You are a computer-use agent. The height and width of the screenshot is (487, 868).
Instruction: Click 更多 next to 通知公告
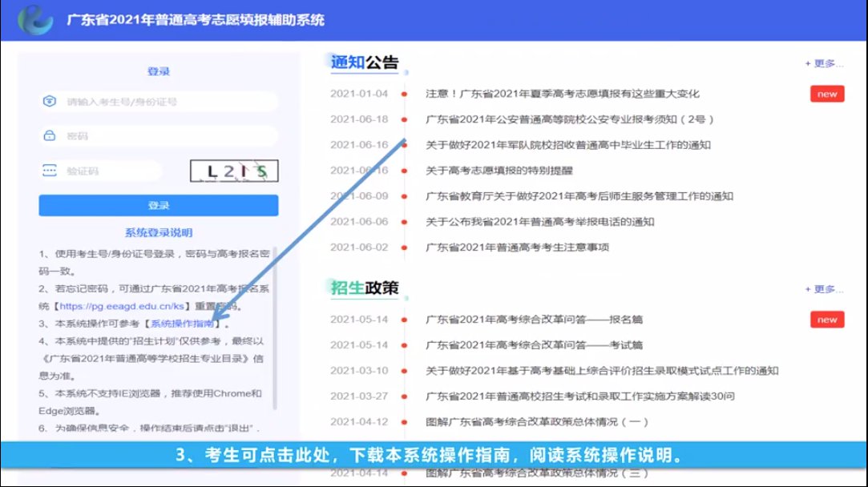click(824, 63)
